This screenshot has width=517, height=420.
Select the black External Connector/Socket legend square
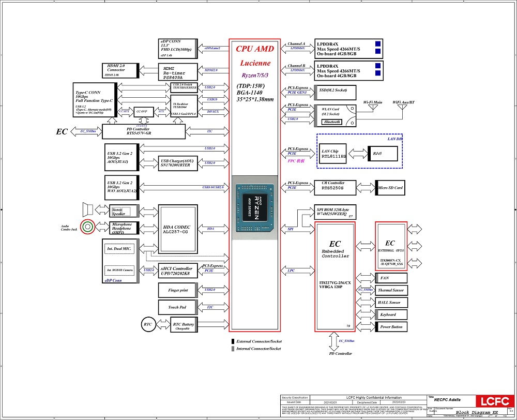click(233, 341)
